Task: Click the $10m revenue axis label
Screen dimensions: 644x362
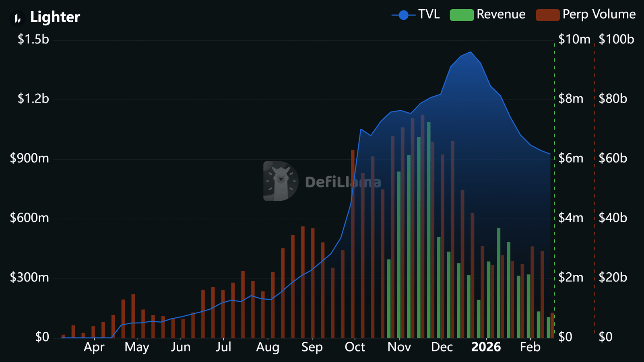Action: (x=574, y=39)
